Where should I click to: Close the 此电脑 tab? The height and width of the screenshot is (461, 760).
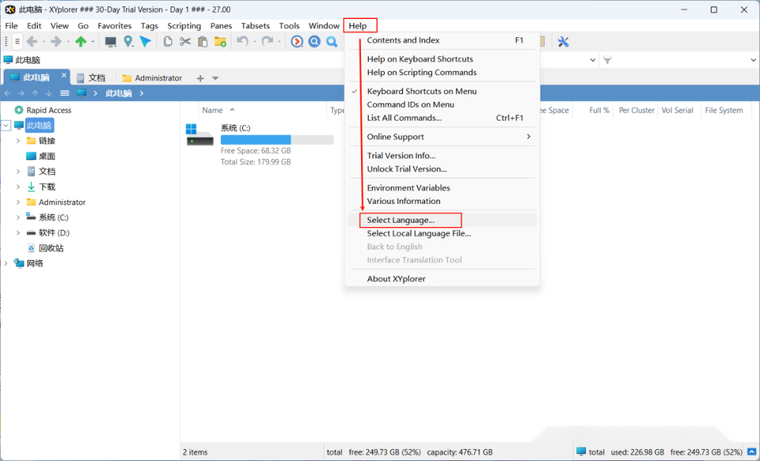(x=64, y=75)
